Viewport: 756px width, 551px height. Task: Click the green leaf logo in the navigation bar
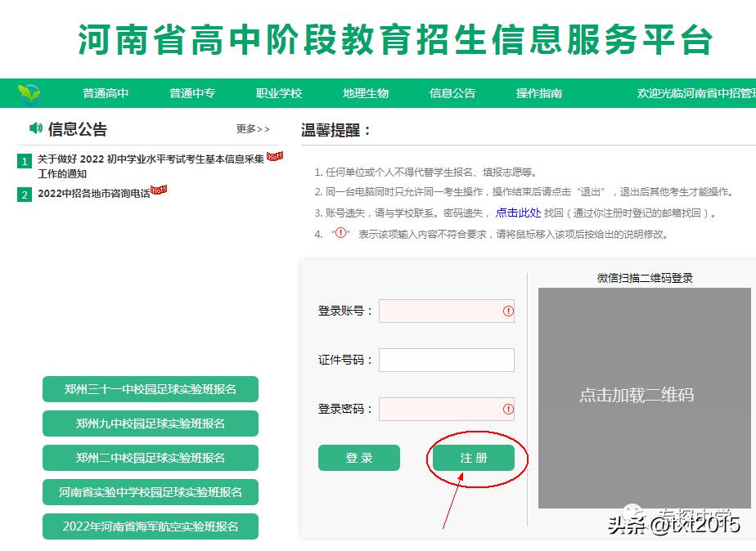pyautogui.click(x=28, y=94)
